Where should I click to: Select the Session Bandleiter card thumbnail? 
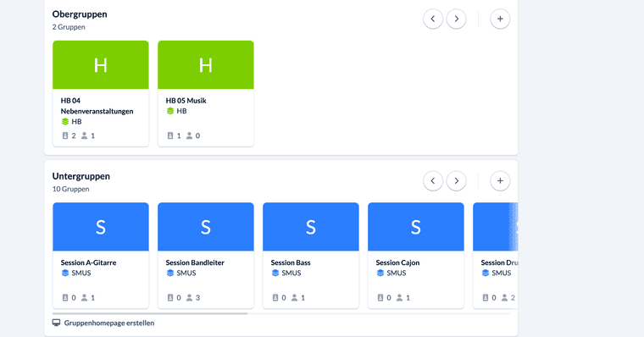coord(206,227)
